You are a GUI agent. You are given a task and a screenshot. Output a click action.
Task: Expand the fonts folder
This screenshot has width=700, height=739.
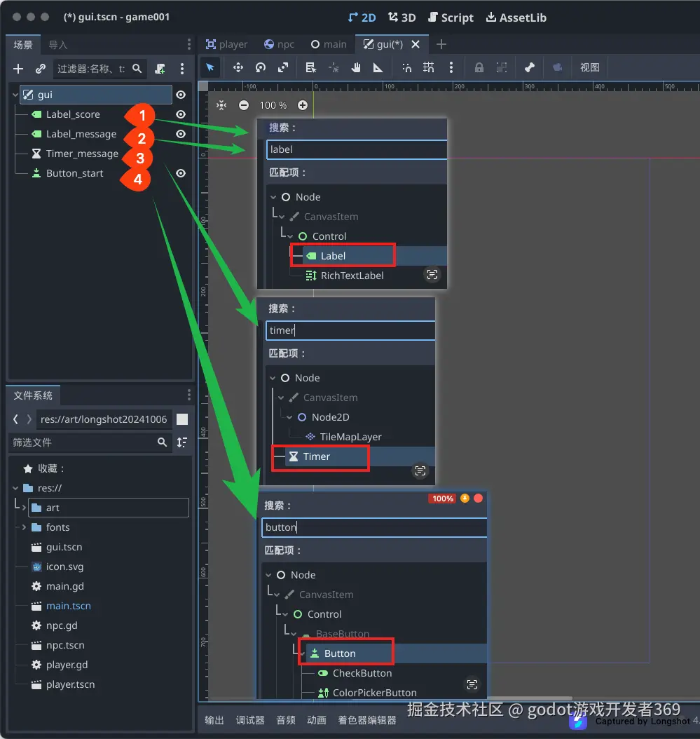(24, 527)
